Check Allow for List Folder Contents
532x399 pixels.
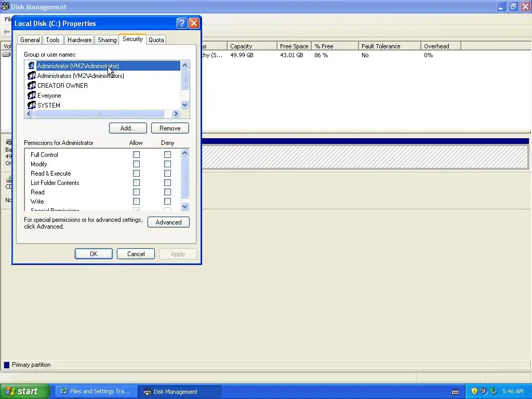(137, 183)
